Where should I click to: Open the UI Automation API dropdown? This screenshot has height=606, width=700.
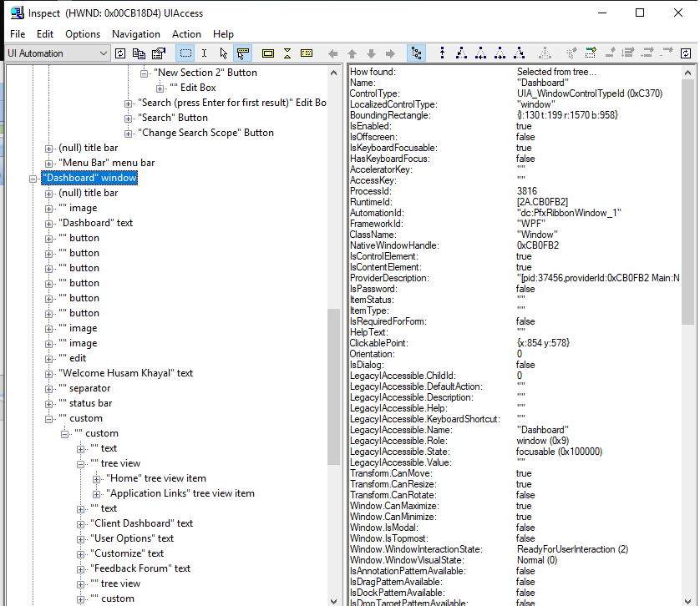pyautogui.click(x=103, y=52)
